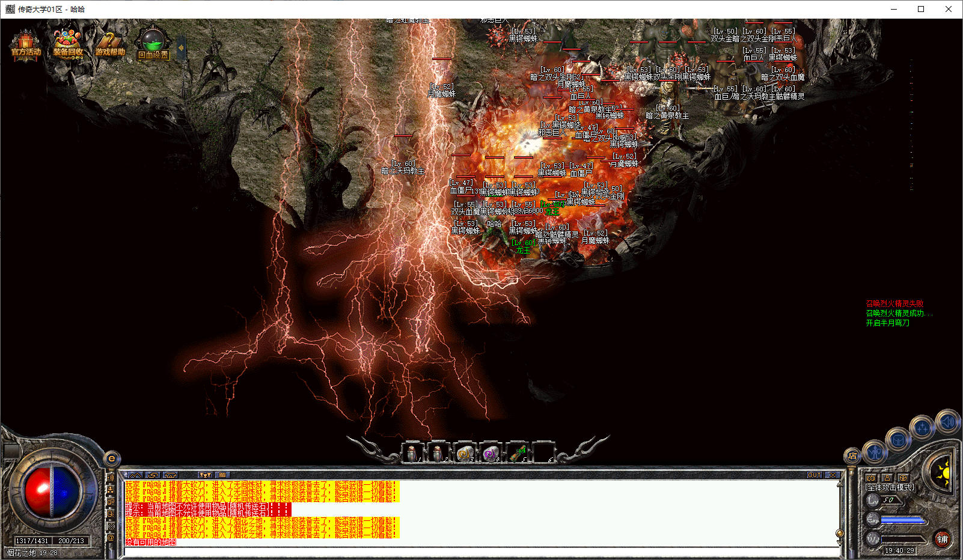
Task: Click the red 铺 store button
Action: coord(942,539)
